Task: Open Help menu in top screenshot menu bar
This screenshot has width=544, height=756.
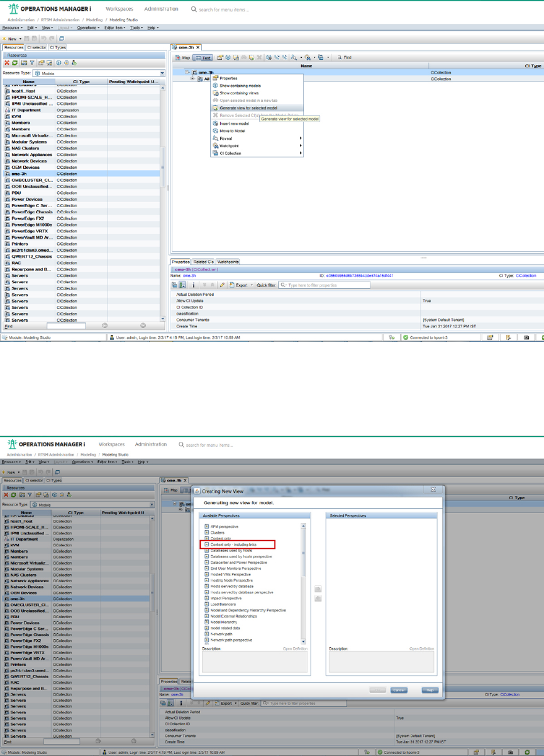Action: [153, 28]
